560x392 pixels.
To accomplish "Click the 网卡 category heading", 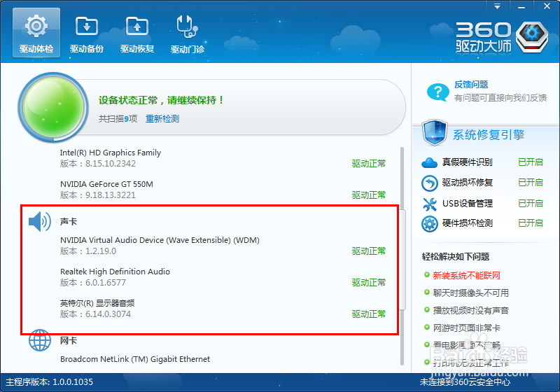I will (x=68, y=340).
